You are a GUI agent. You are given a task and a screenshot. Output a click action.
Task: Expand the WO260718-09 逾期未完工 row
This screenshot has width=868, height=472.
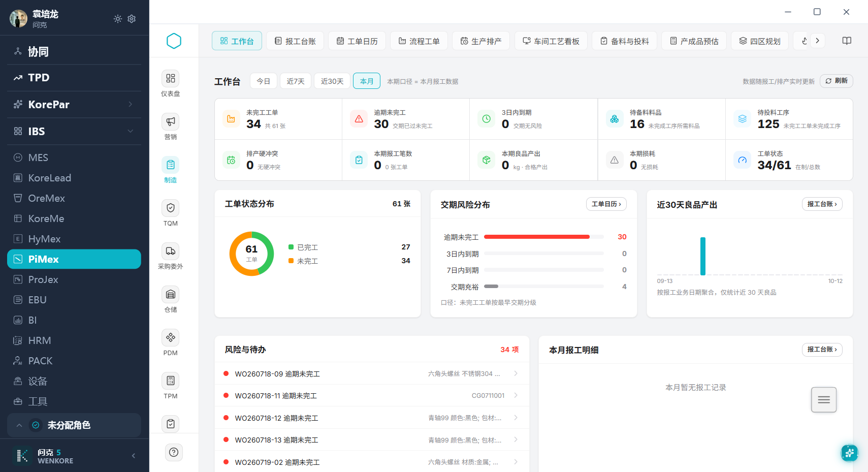(372, 374)
